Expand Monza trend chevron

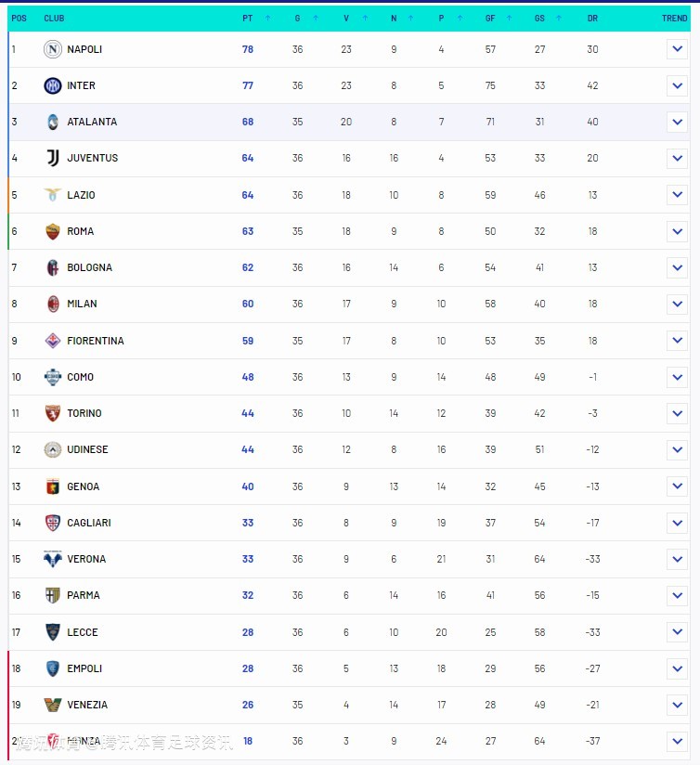pos(677,741)
